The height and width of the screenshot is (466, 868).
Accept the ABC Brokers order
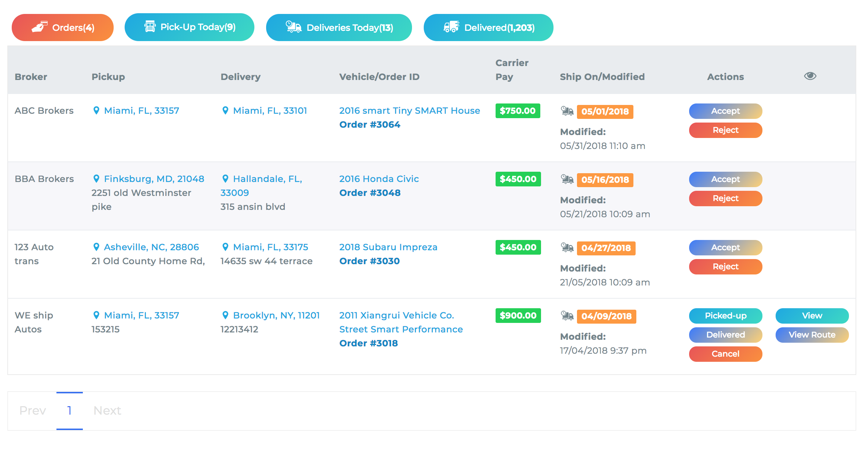coord(725,111)
